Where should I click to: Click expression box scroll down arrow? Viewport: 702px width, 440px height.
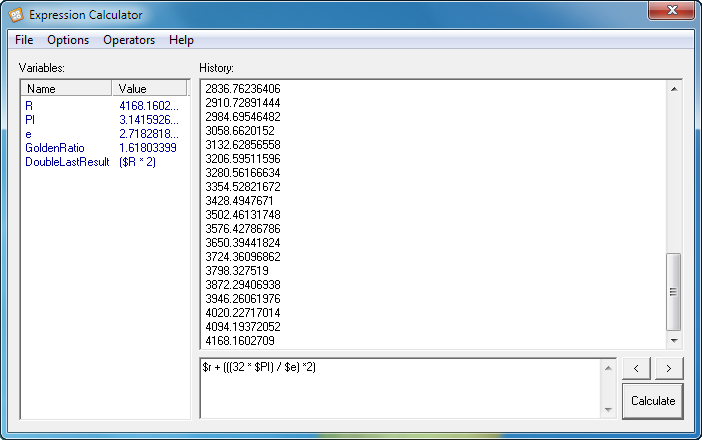[x=608, y=409]
